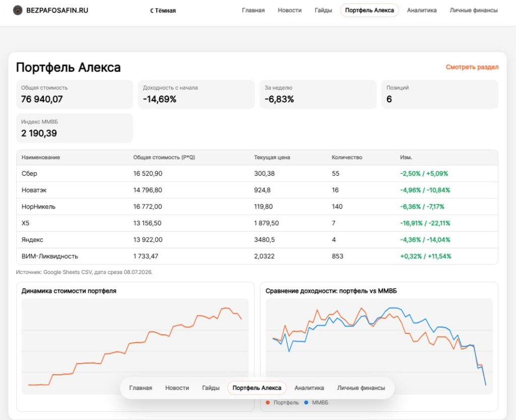The image size is (516, 420).
Task: Click the Изм. column header
Action: 406,157
